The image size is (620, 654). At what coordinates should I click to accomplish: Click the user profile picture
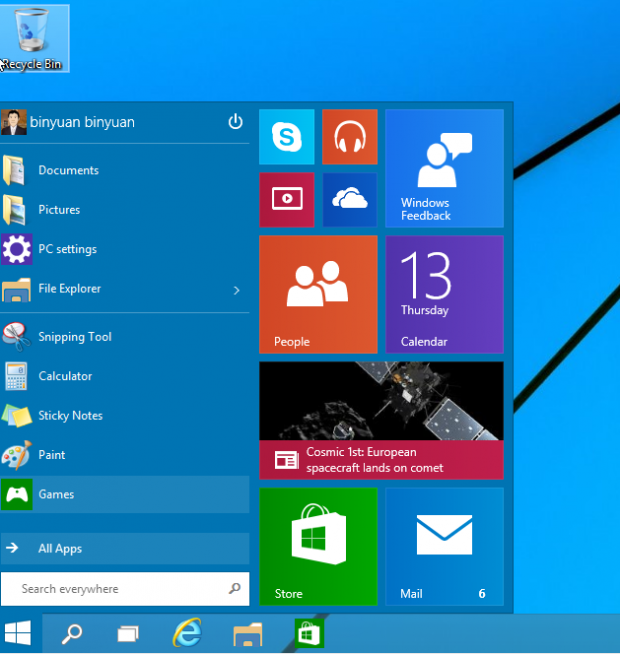pos(14,122)
